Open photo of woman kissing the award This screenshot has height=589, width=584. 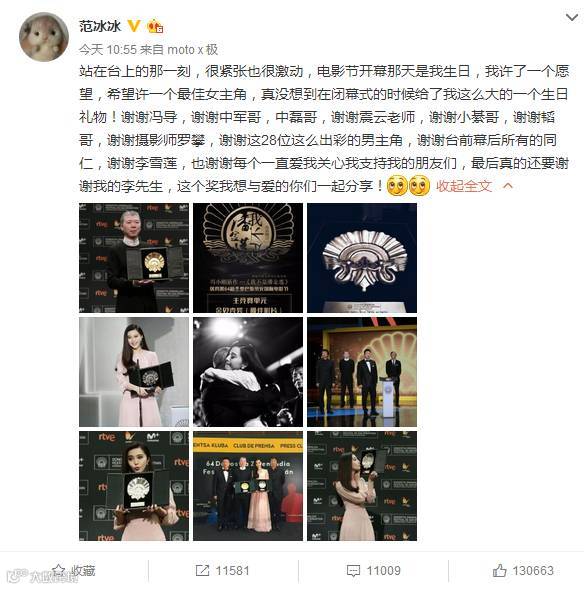click(362, 486)
